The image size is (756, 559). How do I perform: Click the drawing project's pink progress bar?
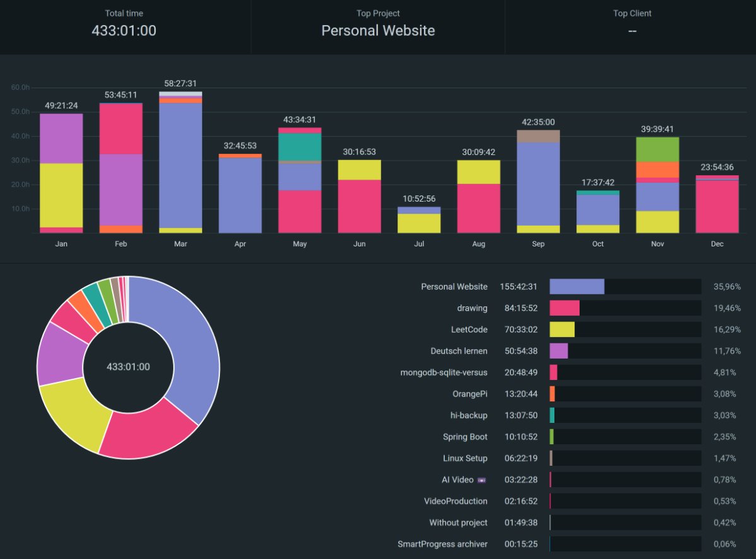[x=564, y=308]
